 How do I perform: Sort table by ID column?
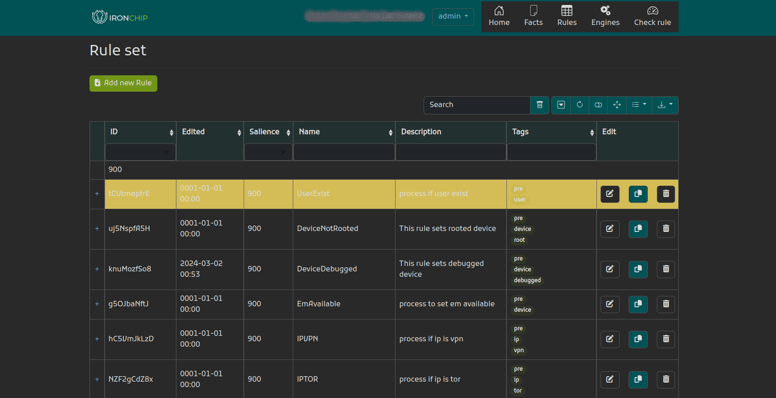click(x=141, y=132)
